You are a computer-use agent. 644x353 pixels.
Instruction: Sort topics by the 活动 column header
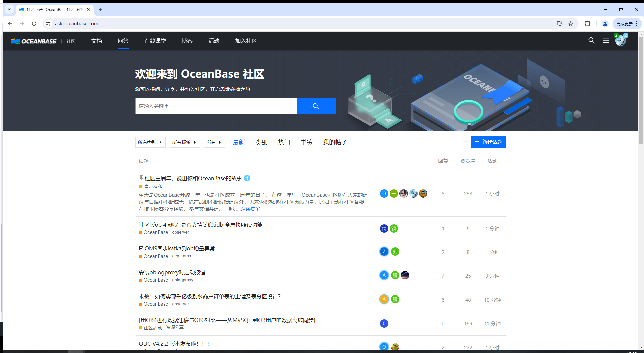(492, 161)
